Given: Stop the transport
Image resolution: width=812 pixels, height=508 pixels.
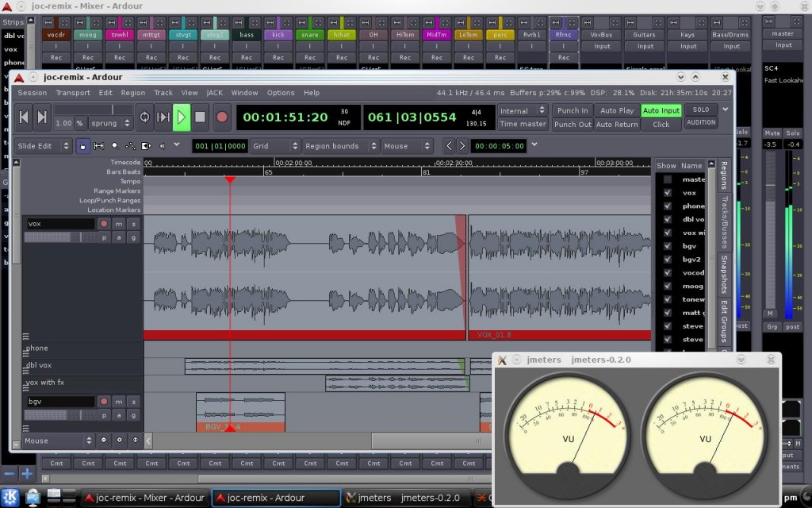Looking at the screenshot, I should (200, 117).
